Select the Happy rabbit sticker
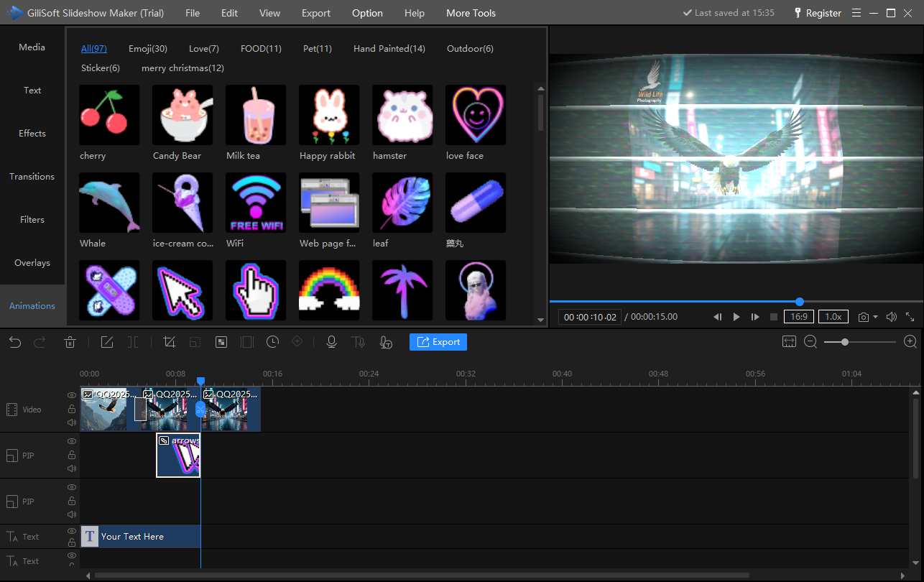 (x=329, y=115)
